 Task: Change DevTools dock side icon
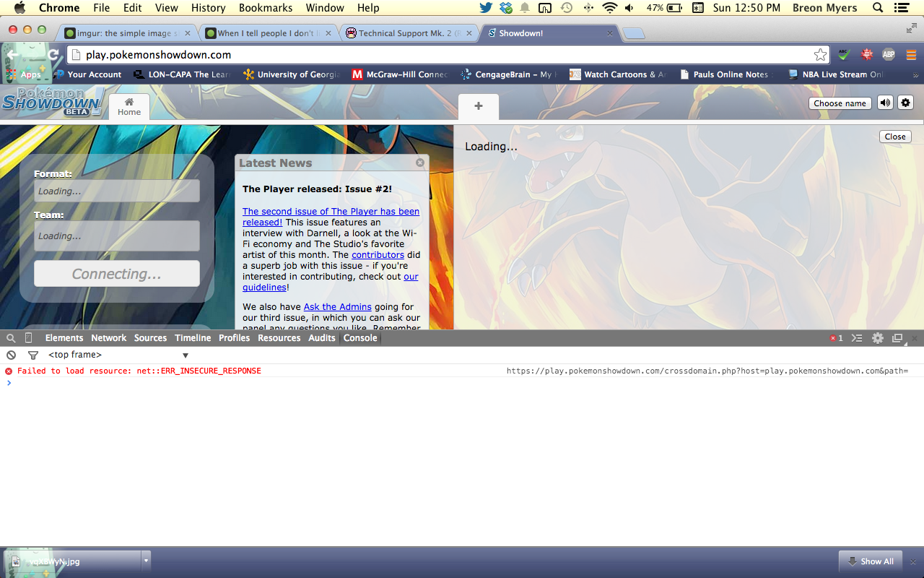[x=897, y=338]
